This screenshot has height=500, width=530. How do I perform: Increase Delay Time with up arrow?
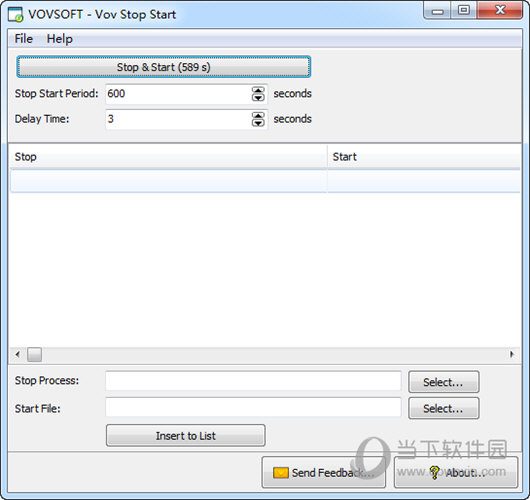(258, 116)
